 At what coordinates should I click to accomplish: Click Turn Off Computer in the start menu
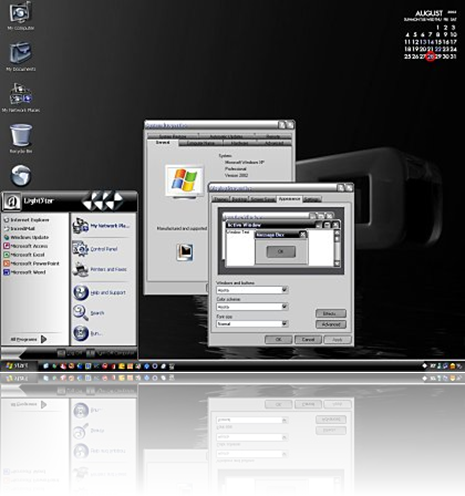(x=110, y=353)
